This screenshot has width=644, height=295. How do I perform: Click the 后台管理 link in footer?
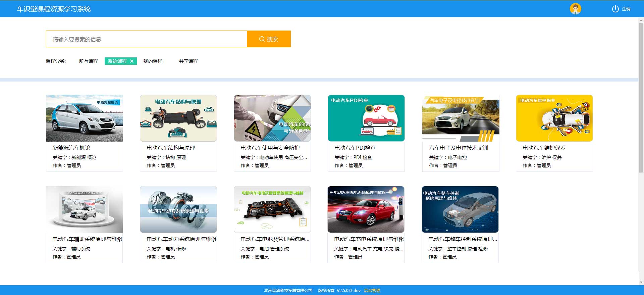coord(372,291)
